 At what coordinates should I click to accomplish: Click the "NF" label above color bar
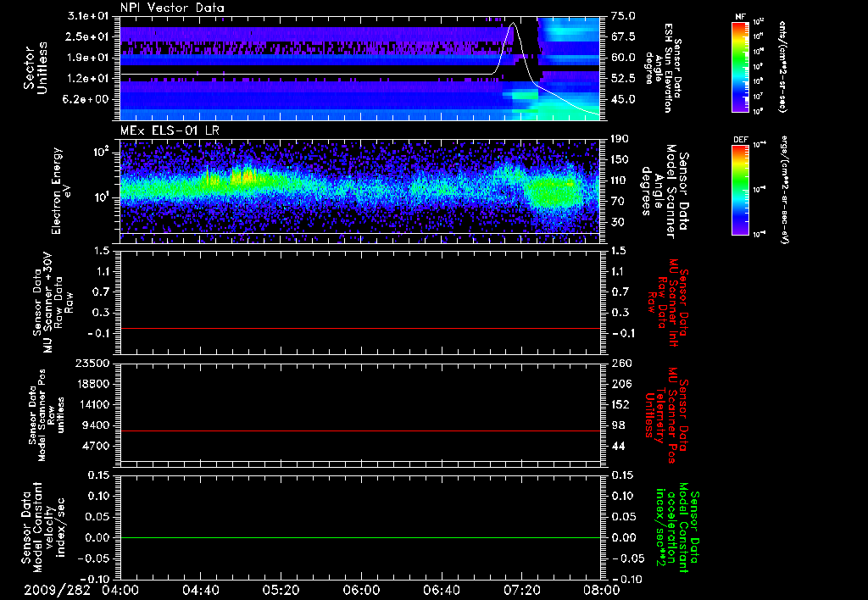point(741,17)
